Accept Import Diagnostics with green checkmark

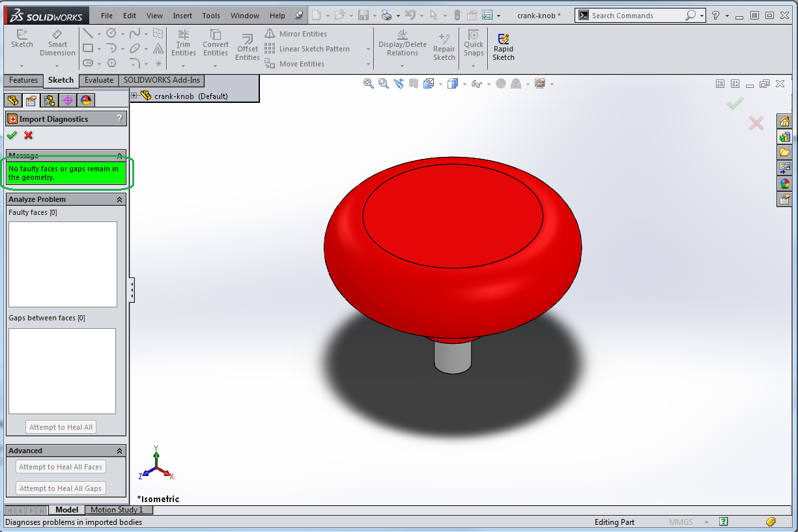(x=12, y=135)
